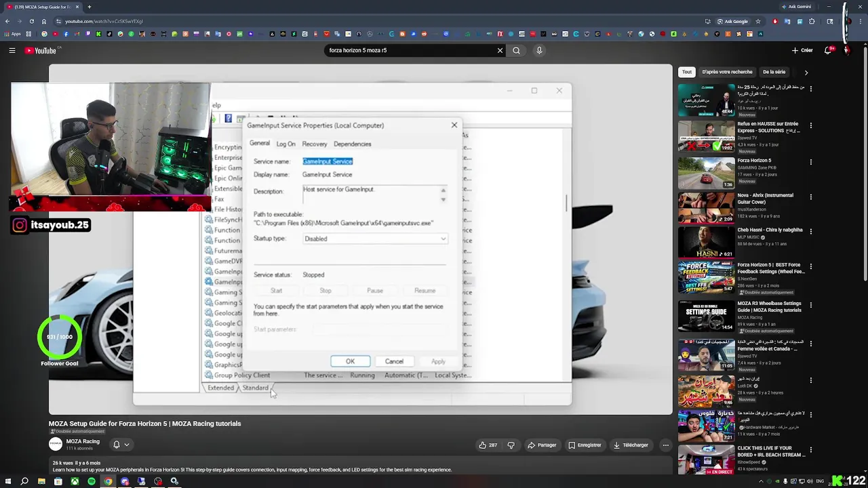Reload the page in Chrome

[31, 21]
